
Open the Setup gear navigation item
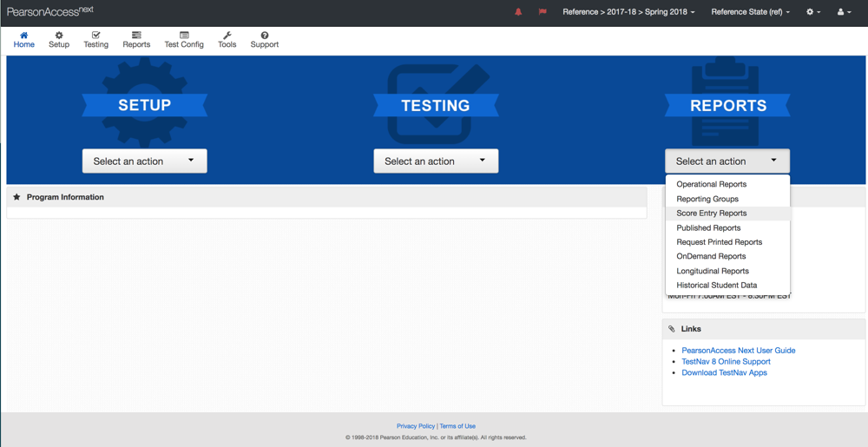59,40
